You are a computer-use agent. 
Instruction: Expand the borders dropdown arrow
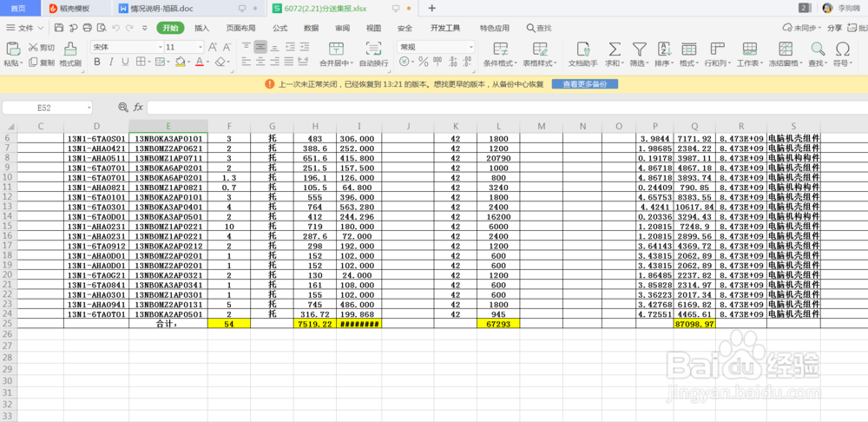point(149,62)
